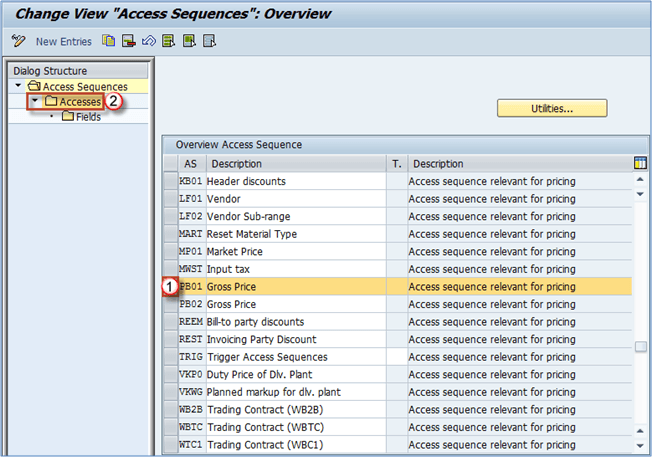Select the row marker for KB01 Header discounts
This screenshot has height=457, width=652.
click(170, 181)
